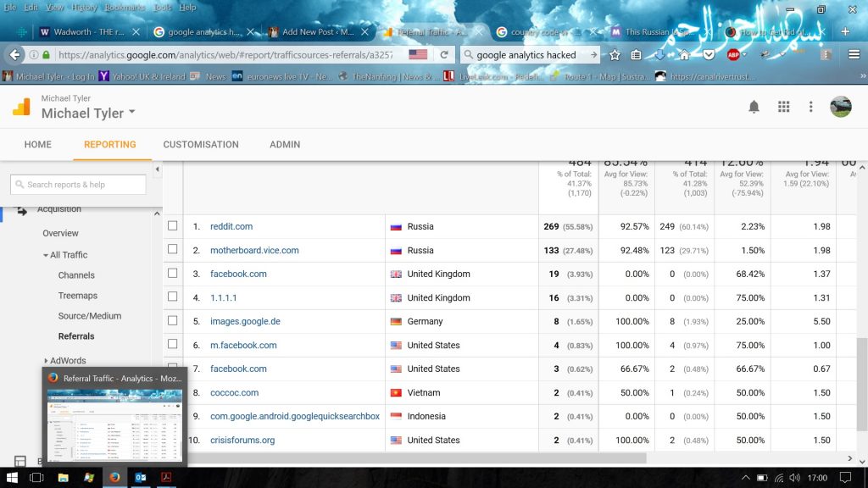Image resolution: width=868 pixels, height=488 pixels.
Task: Click the browser back arrow
Action: 15,55
